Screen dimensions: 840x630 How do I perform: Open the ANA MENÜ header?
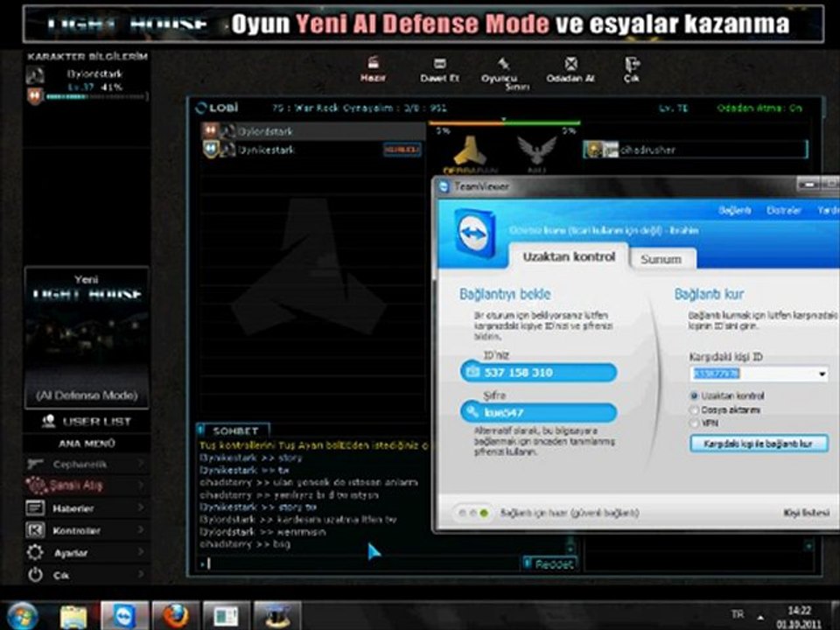87,443
